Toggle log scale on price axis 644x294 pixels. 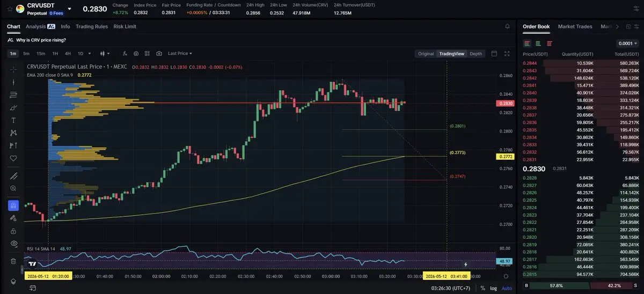point(493,288)
